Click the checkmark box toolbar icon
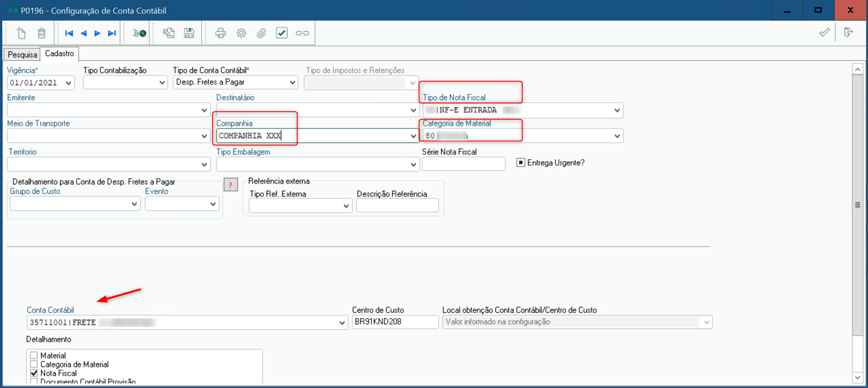This screenshot has width=868, height=388. coord(282,33)
